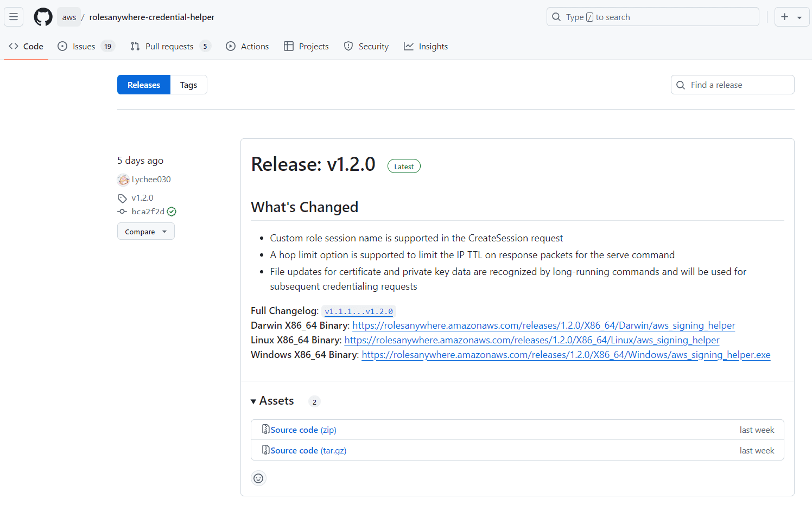Open the aws organization link
Viewport: 812px width, 505px height.
69,17
